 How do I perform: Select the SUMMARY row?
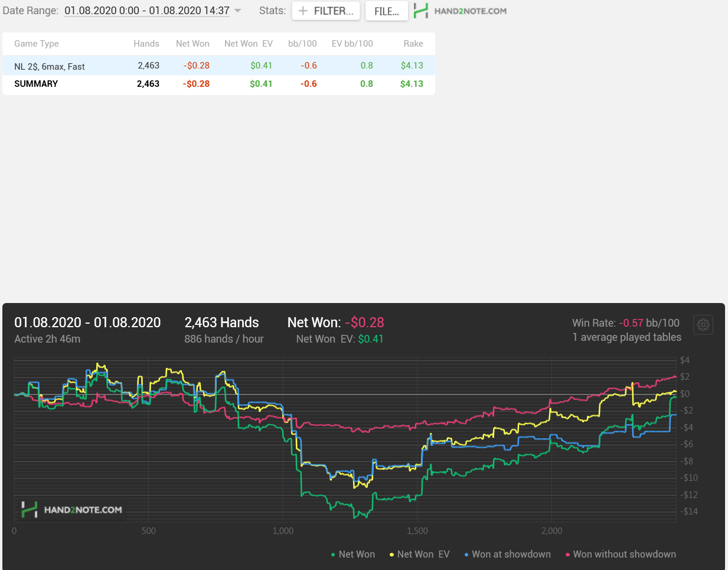click(x=218, y=84)
